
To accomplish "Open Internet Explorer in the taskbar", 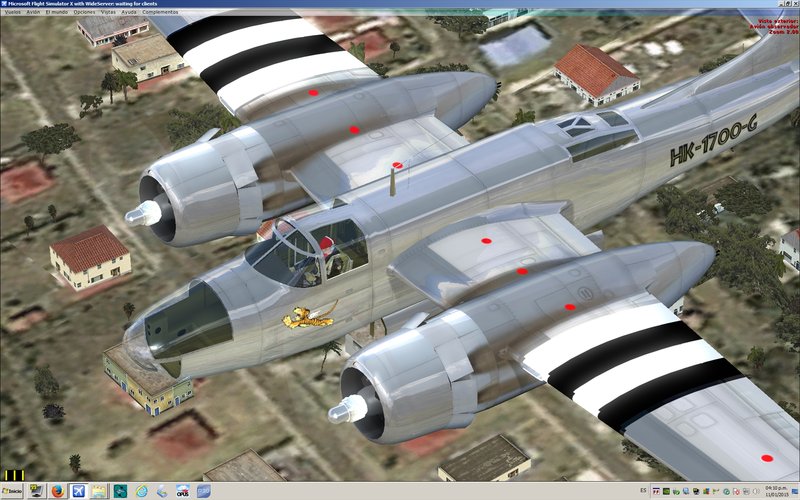I will point(141,491).
